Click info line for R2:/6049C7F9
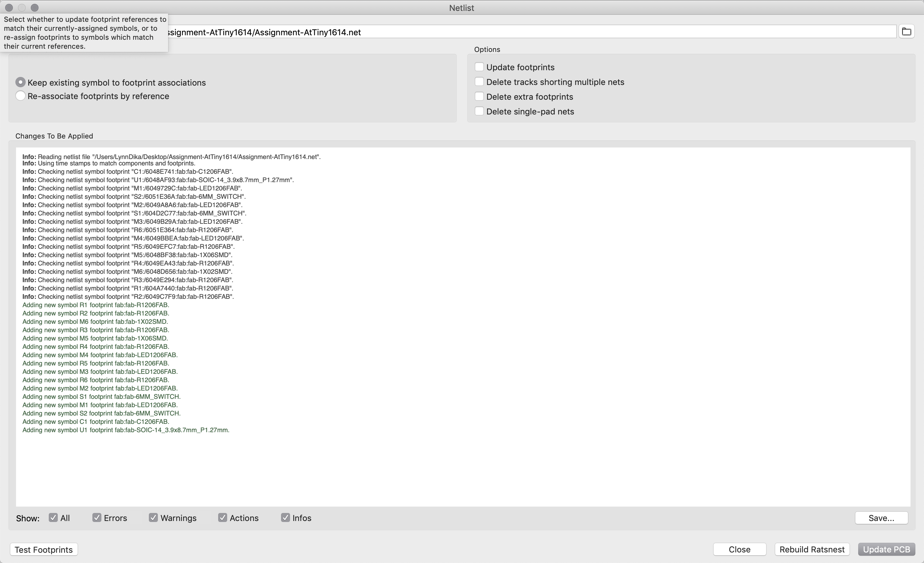This screenshot has width=924, height=563. [128, 297]
